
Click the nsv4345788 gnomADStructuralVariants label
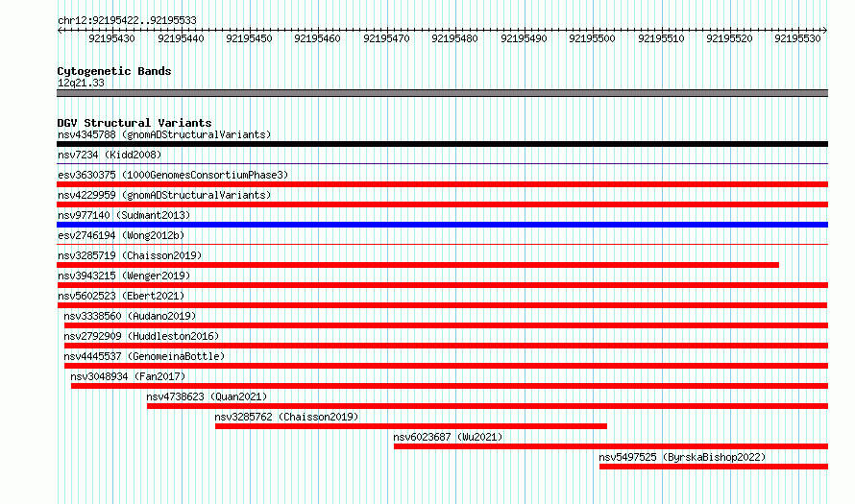click(x=164, y=134)
